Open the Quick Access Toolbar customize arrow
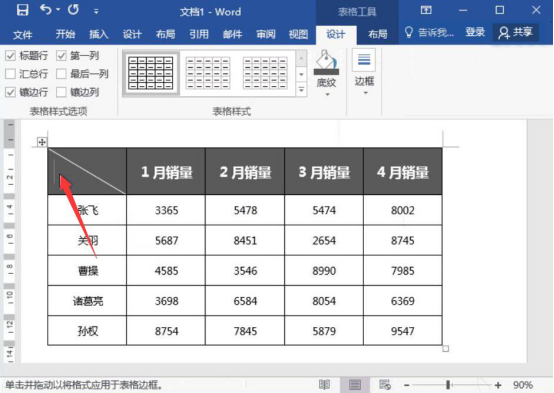The image size is (554, 393). (x=96, y=11)
